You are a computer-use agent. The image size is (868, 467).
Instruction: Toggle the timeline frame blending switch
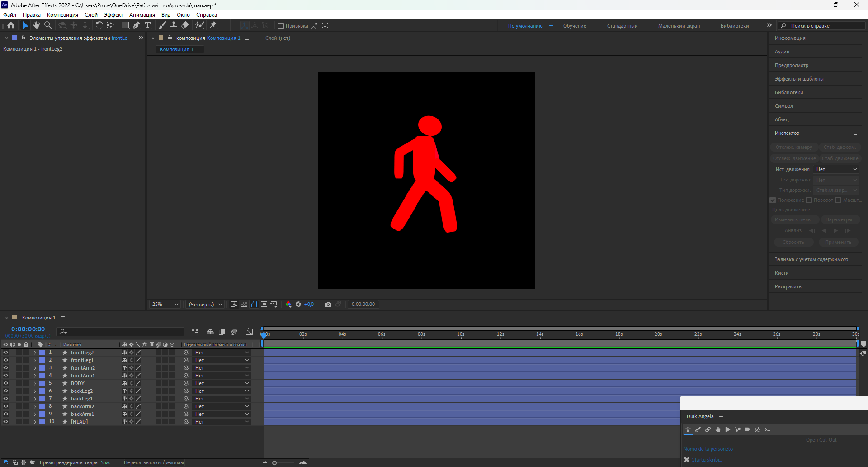222,332
